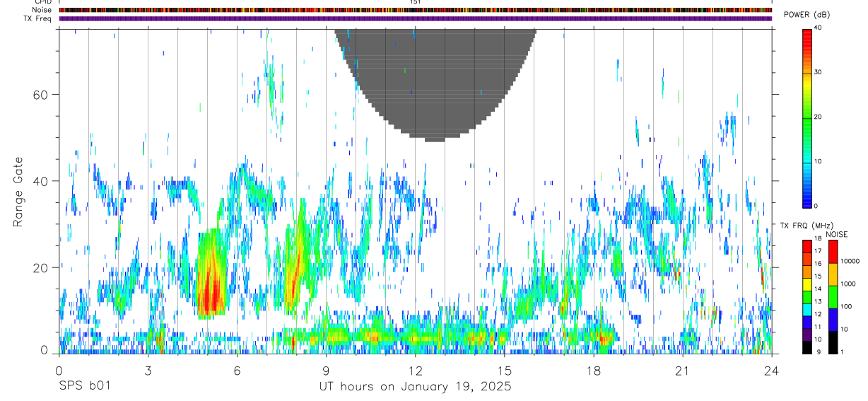The image size is (868, 401).
Task: Click the SPS b01 radar beam label
Action: (84, 387)
